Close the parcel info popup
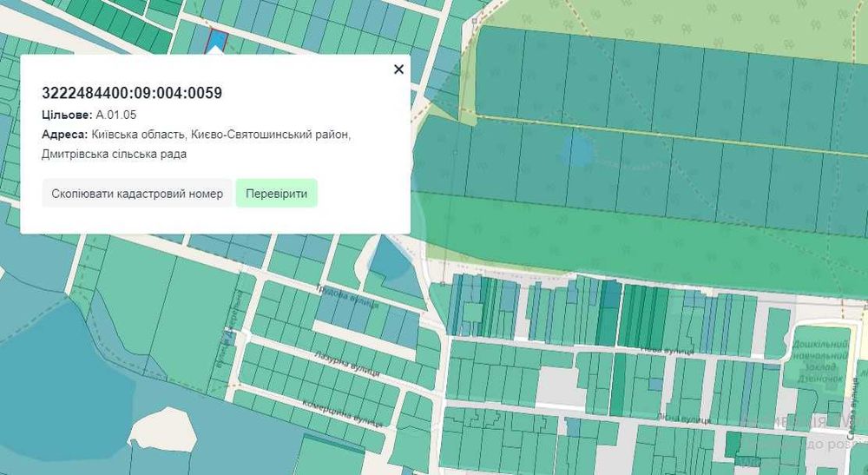 pos(398,69)
